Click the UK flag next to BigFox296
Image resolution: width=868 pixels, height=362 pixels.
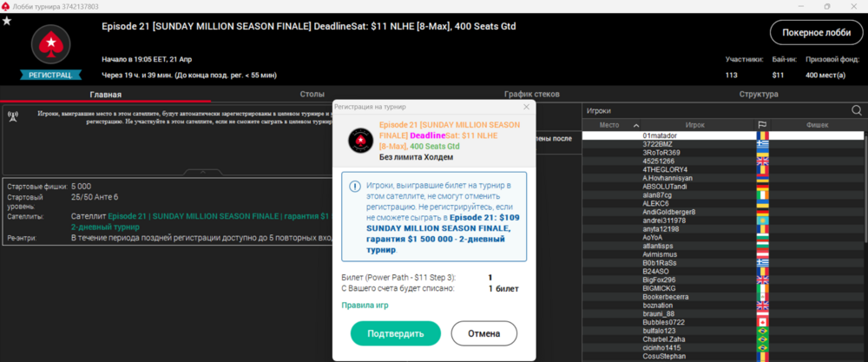point(762,280)
